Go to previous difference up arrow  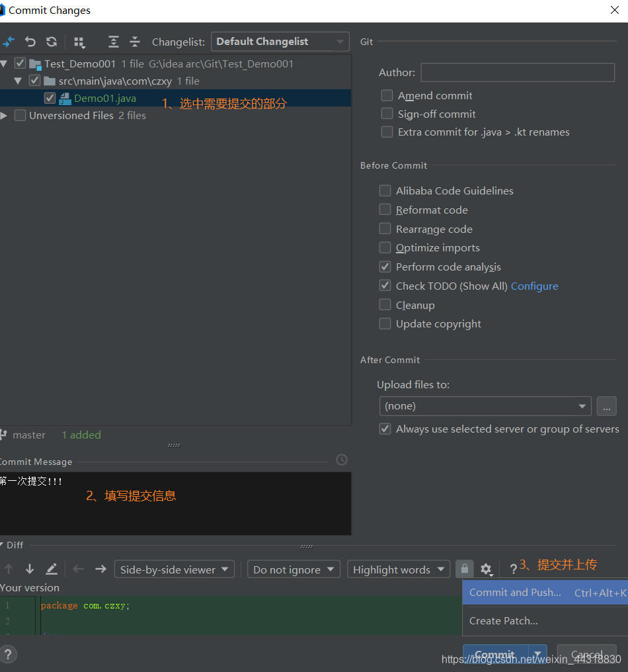pos(9,569)
